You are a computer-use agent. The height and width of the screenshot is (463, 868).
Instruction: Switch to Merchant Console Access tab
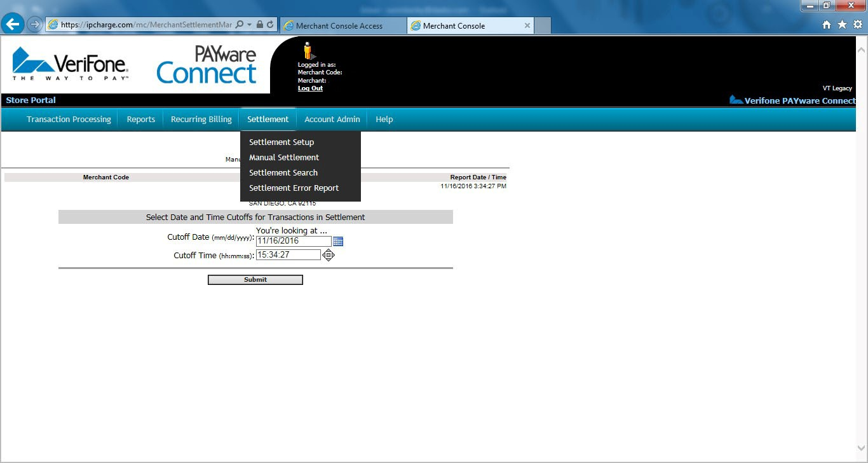tap(343, 25)
